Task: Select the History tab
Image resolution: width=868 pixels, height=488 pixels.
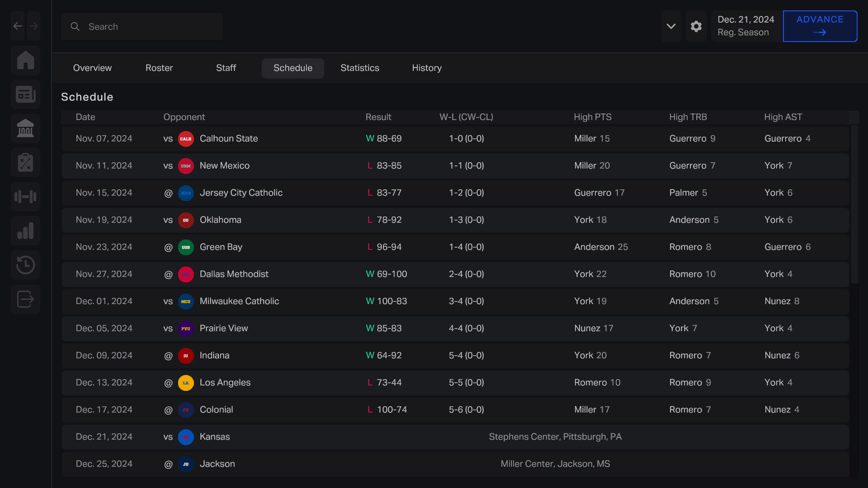Action: pyautogui.click(x=427, y=68)
